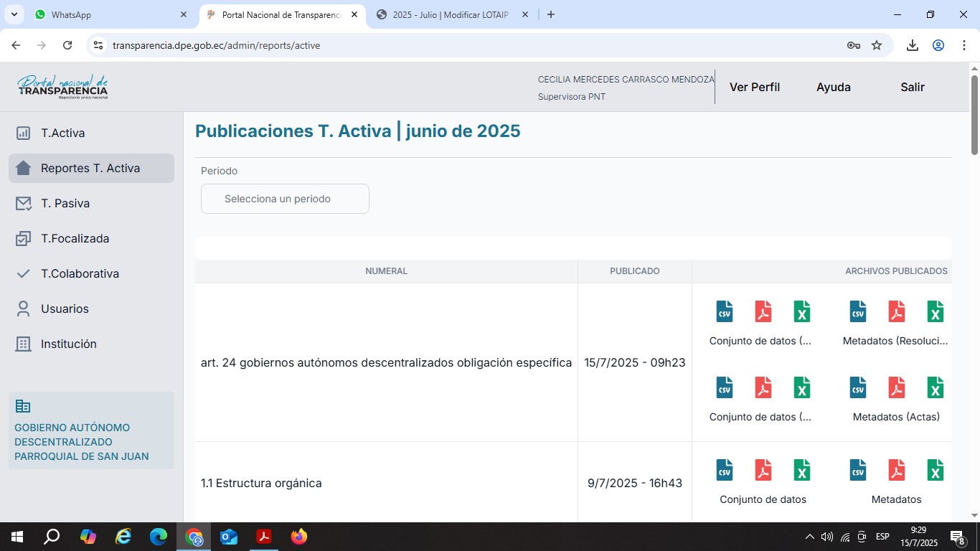Open PDF of Metadatos (Actas)
The height and width of the screenshot is (551, 980).
pos(897,387)
